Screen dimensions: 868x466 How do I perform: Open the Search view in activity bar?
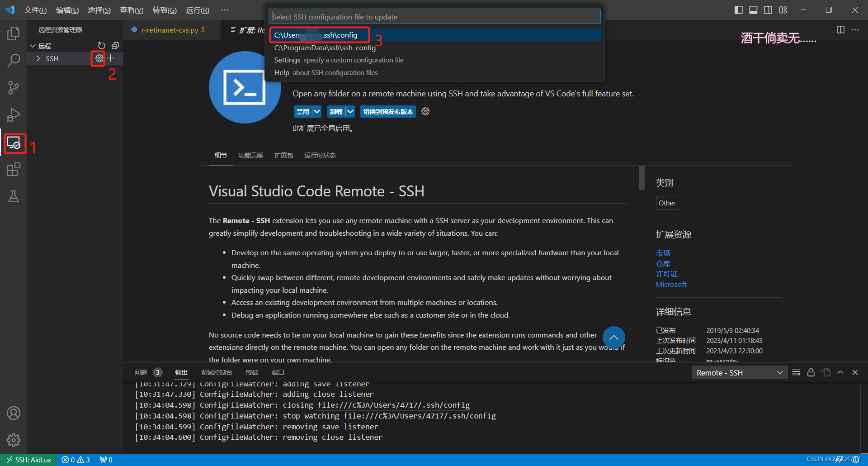(14, 60)
